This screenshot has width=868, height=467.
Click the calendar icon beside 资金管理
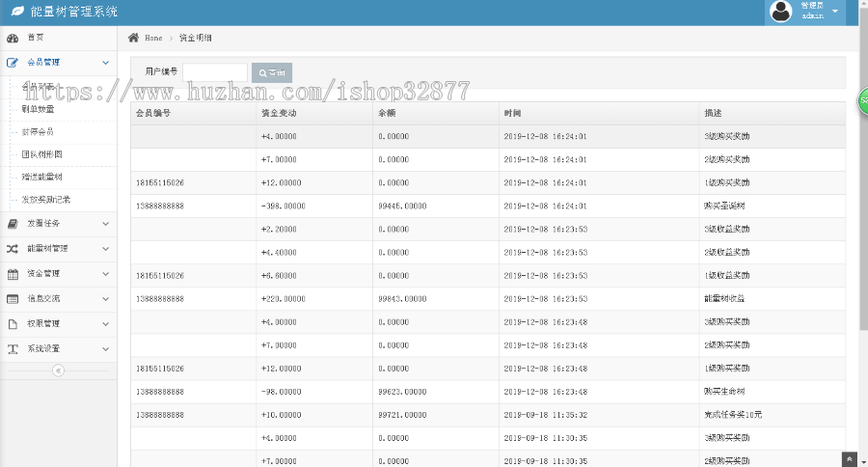click(13, 274)
